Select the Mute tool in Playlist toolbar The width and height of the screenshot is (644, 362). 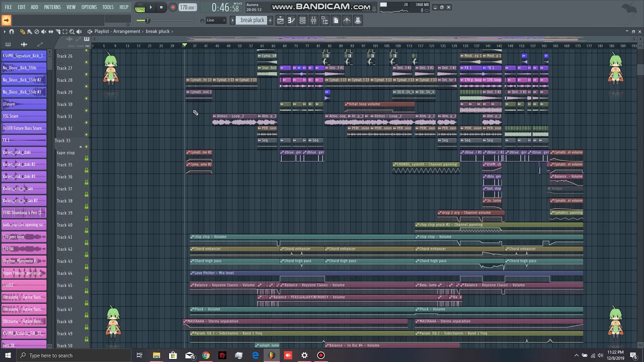[x=43, y=31]
